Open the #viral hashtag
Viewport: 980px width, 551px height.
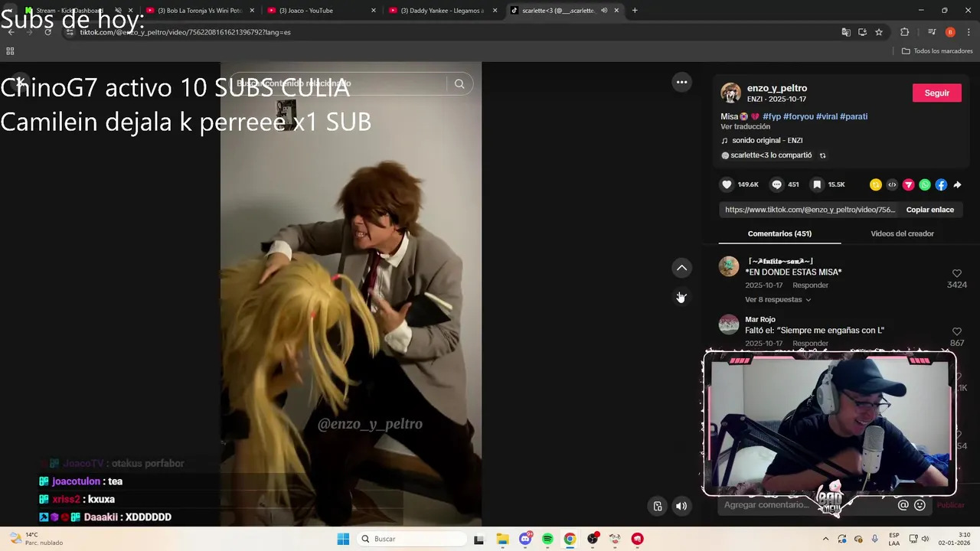pyautogui.click(x=826, y=116)
